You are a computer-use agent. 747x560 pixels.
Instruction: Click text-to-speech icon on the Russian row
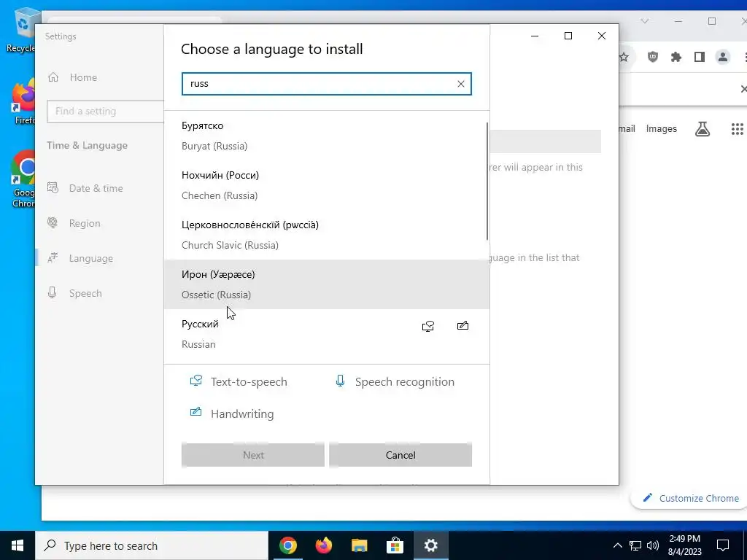(x=427, y=326)
